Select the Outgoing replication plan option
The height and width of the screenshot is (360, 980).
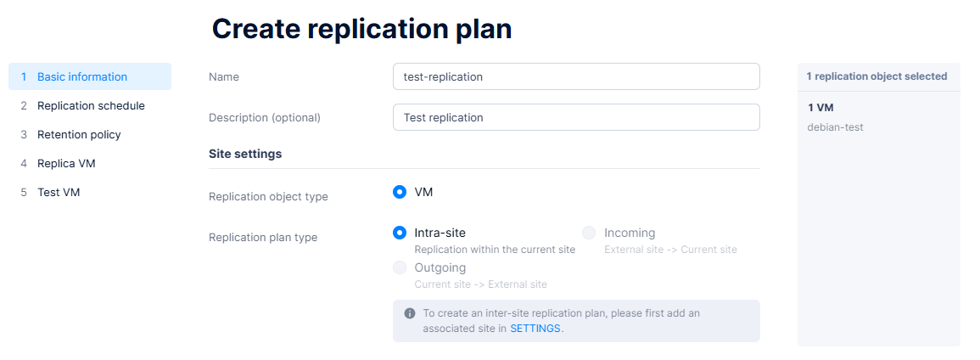pyautogui.click(x=400, y=267)
